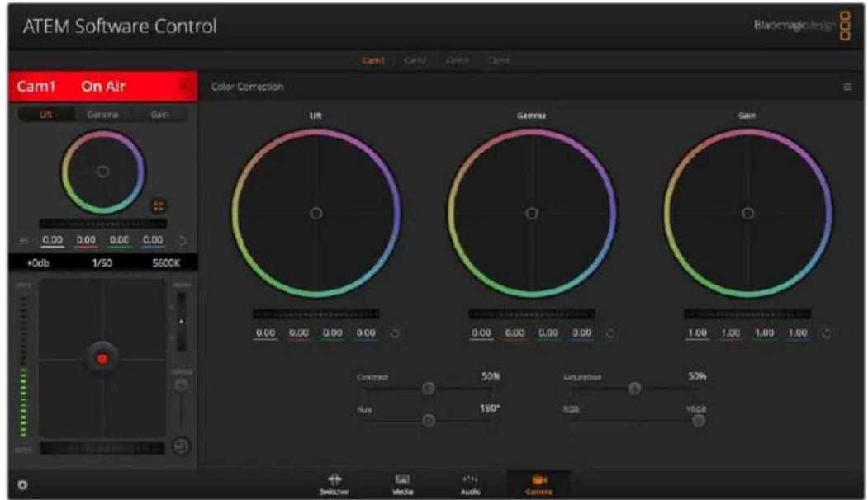Click the sidebar small color wheel center

pyautogui.click(x=103, y=172)
